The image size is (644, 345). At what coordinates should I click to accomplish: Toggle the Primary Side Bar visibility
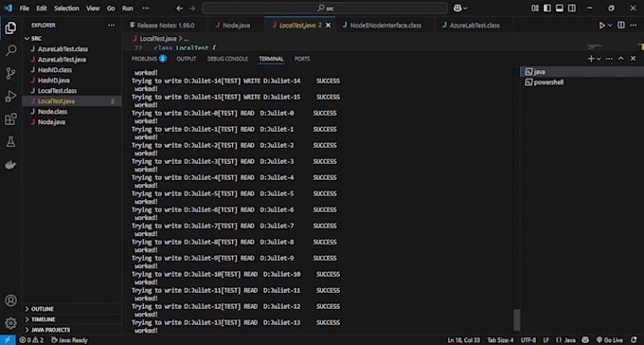pos(547,9)
